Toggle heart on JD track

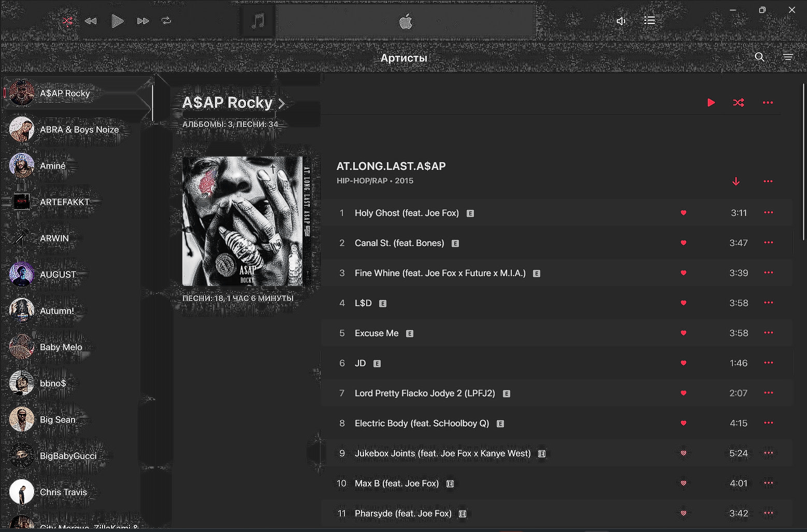[683, 363]
